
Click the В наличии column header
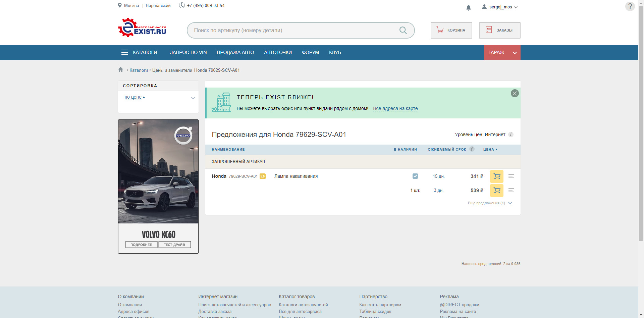[405, 149]
